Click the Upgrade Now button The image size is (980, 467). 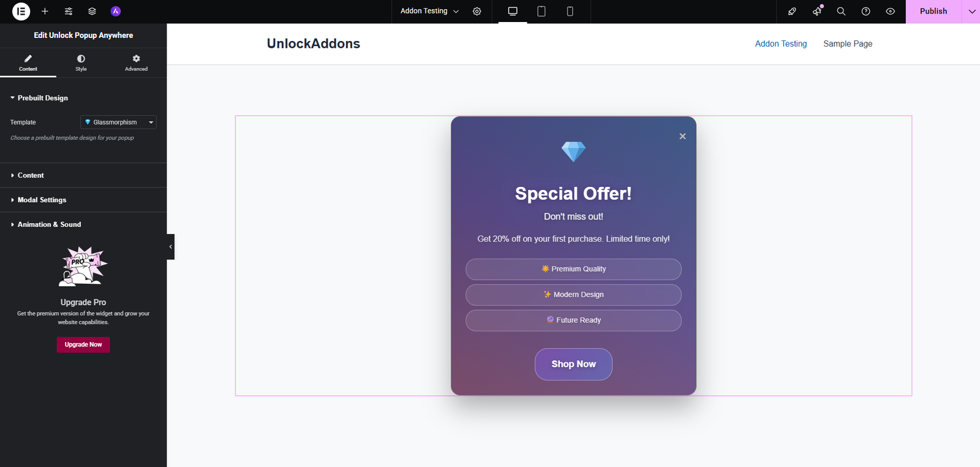(83, 344)
